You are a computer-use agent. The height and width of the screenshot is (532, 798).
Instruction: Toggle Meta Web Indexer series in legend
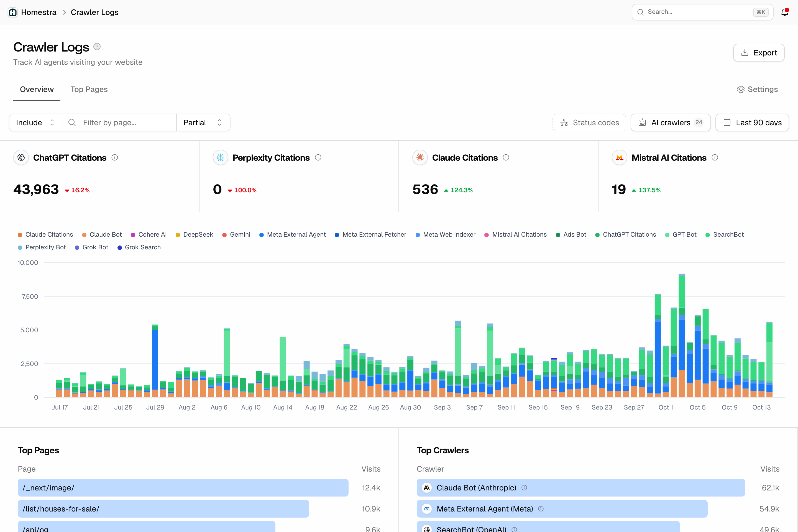446,234
